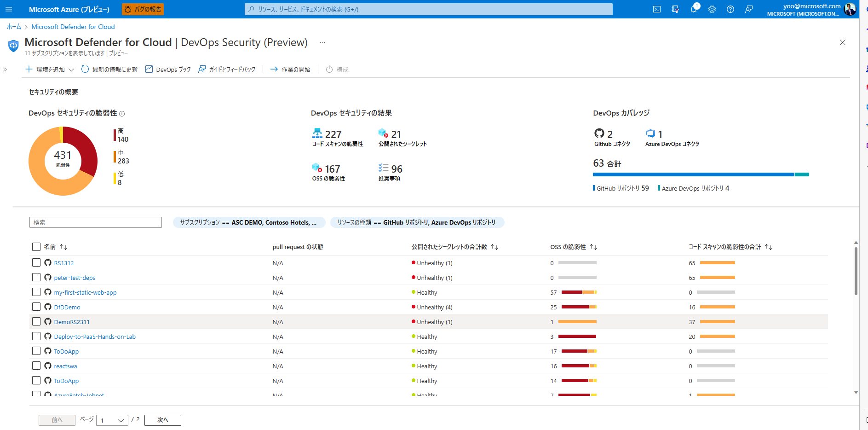Screen dimensions: 868x430
Task: Open Cloud Shell from the top bar
Action: [x=657, y=9]
